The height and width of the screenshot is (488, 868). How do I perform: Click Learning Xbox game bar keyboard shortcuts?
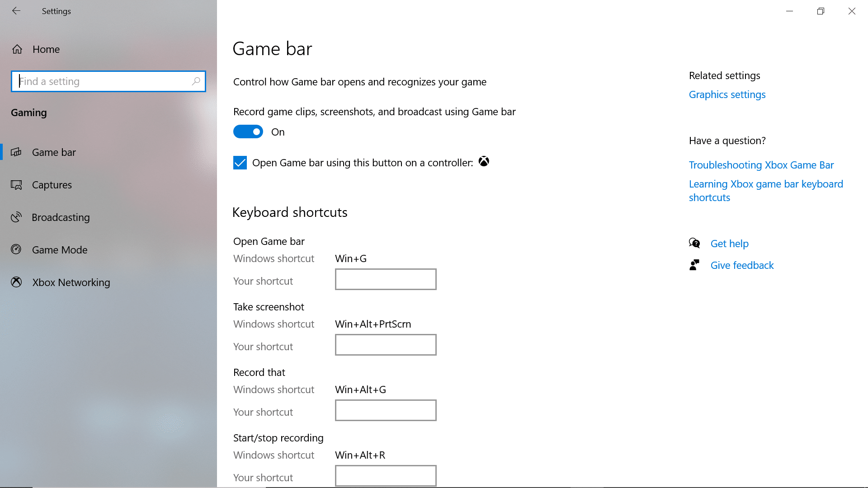pyautogui.click(x=766, y=190)
